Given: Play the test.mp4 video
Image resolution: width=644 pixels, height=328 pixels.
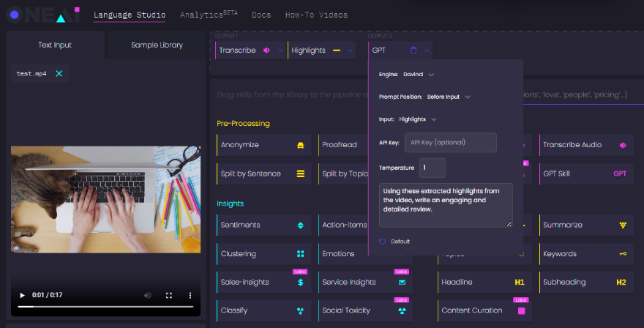Looking at the screenshot, I should point(22,295).
